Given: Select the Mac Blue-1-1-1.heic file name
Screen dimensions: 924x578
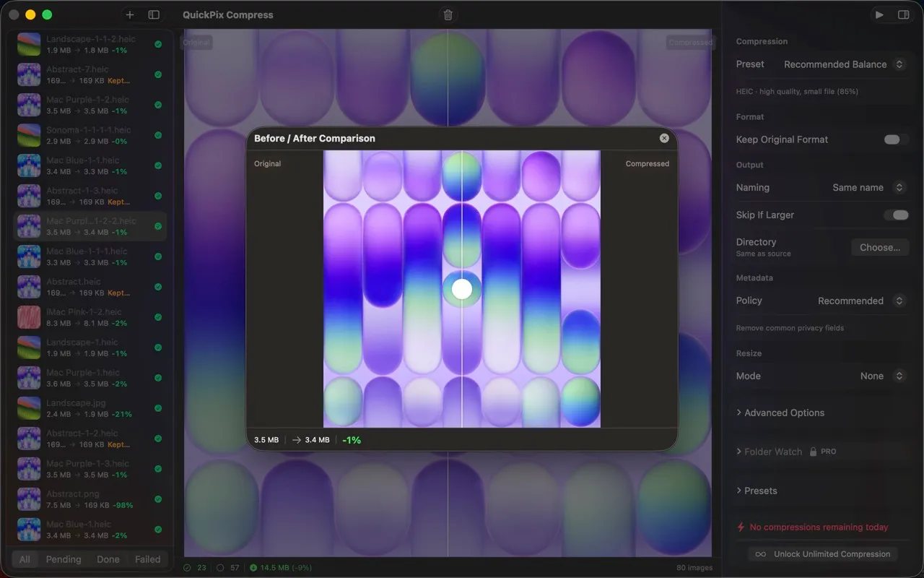Looking at the screenshot, I should pos(87,251).
